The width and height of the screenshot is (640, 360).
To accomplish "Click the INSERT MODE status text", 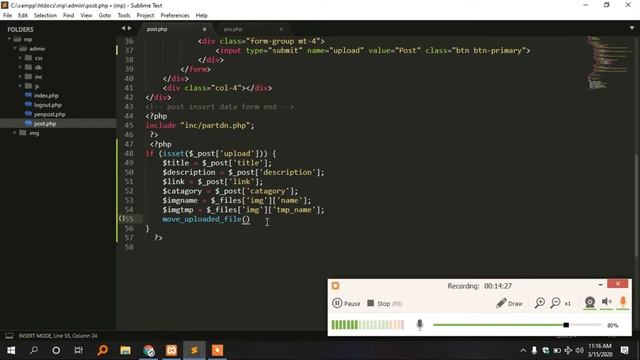I will point(58,336).
